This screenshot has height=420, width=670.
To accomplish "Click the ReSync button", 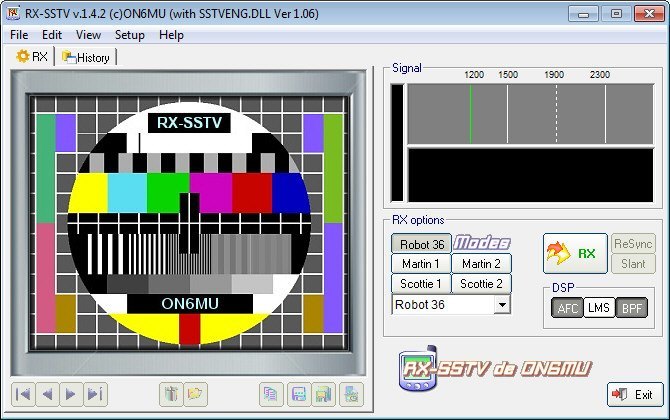I will [x=633, y=244].
